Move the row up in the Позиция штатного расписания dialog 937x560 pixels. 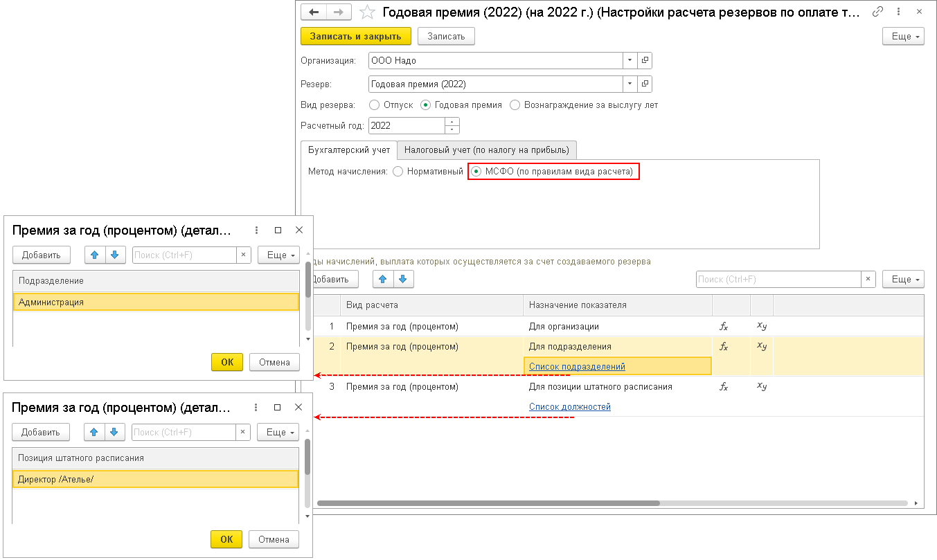(x=95, y=432)
